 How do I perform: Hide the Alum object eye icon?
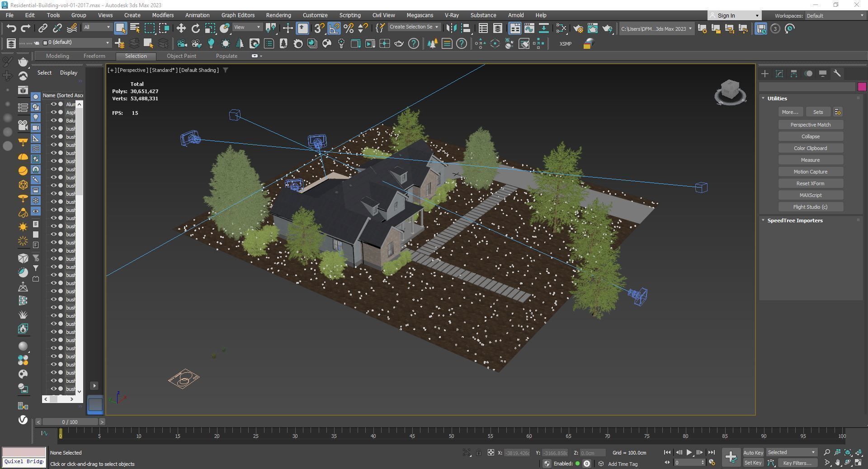coord(53,104)
